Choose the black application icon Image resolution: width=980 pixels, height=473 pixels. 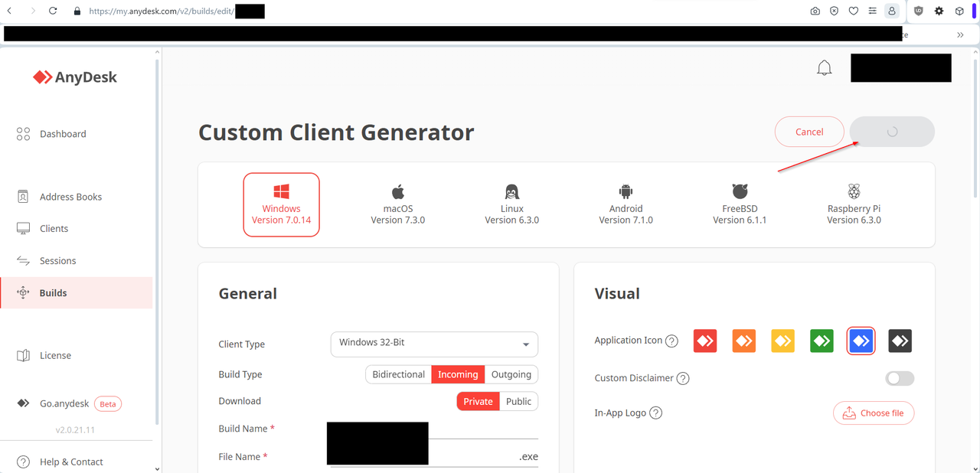900,341
